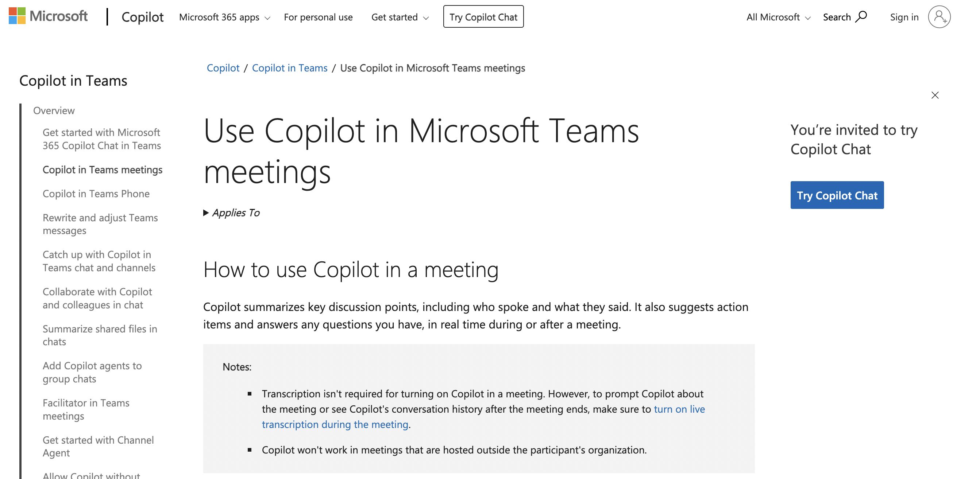Dismiss the Copilot Chat invitation with the X
The width and height of the screenshot is (980, 479).
coord(935,96)
